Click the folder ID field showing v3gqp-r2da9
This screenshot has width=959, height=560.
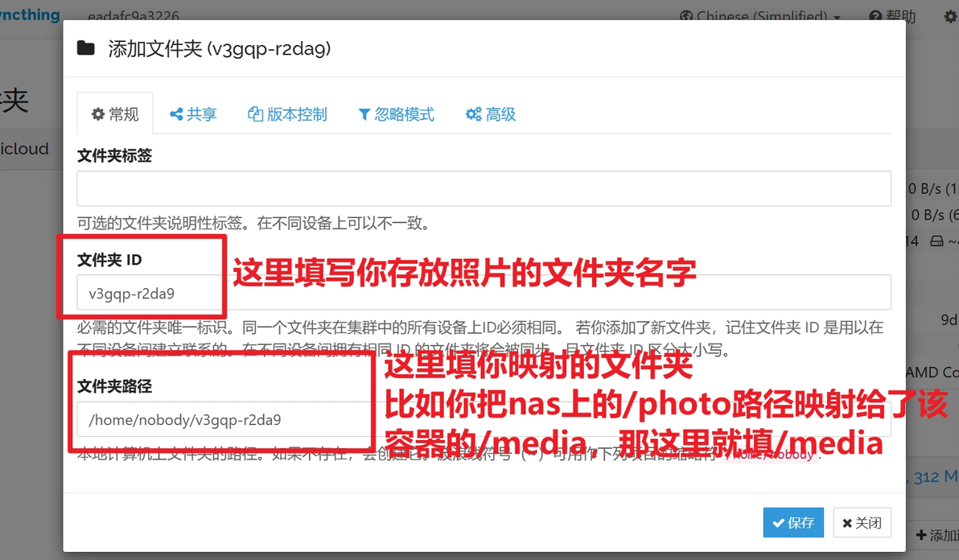coord(484,293)
